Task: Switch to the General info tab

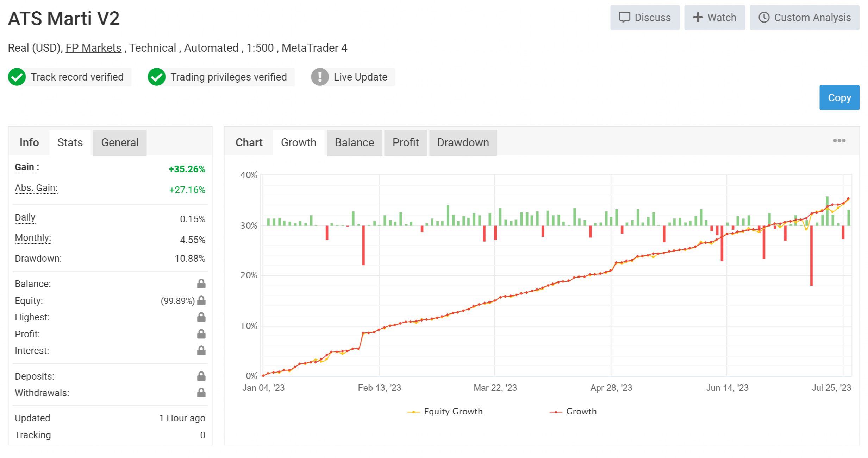Action: (120, 142)
